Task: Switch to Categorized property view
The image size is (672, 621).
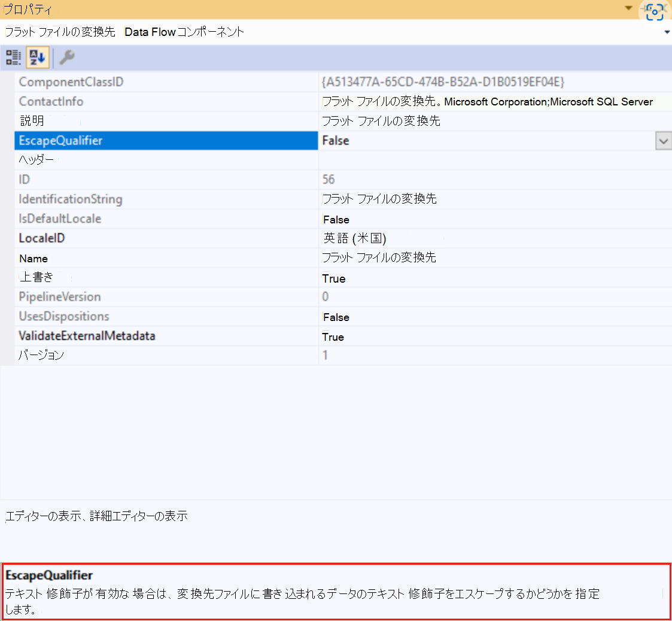Action: 13,57
